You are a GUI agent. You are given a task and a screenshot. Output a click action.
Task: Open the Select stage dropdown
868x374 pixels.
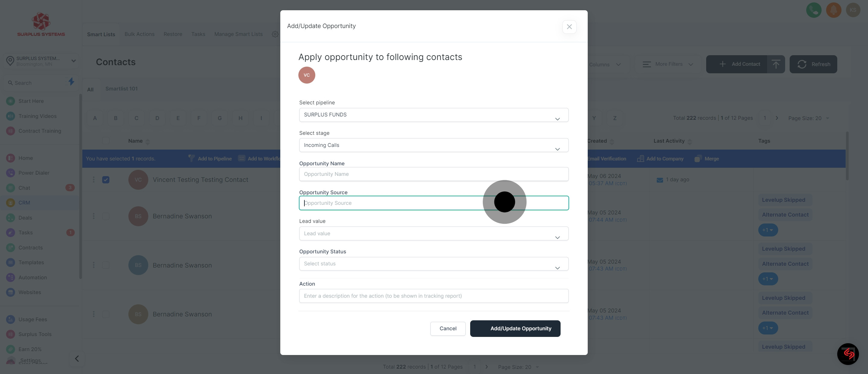[x=434, y=145]
